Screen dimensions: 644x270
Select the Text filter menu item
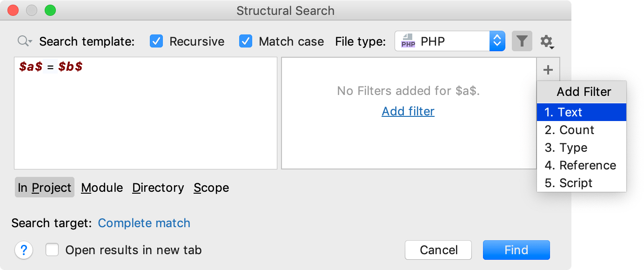(x=581, y=112)
